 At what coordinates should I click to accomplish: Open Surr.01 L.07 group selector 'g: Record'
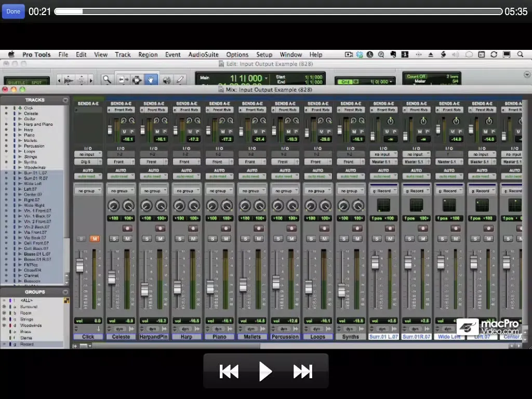pos(383,191)
